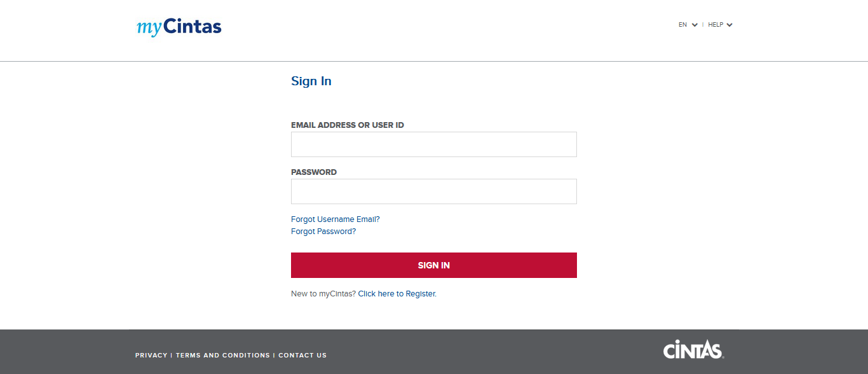Focus the Email Address or User ID field
This screenshot has width=868, height=374.
pyautogui.click(x=434, y=144)
